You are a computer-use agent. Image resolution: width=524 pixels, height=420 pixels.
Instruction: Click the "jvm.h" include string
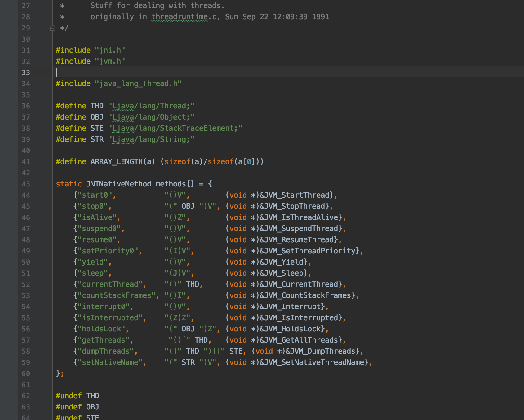click(x=110, y=61)
